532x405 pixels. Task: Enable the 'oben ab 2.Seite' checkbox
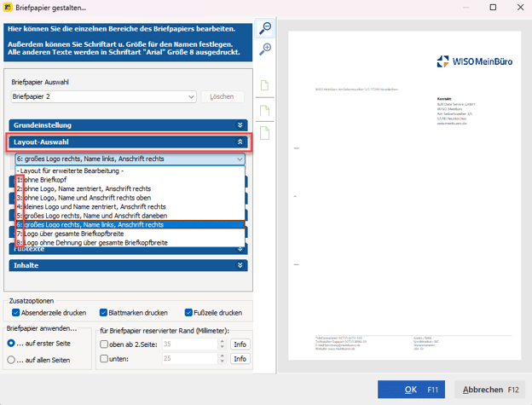point(104,344)
